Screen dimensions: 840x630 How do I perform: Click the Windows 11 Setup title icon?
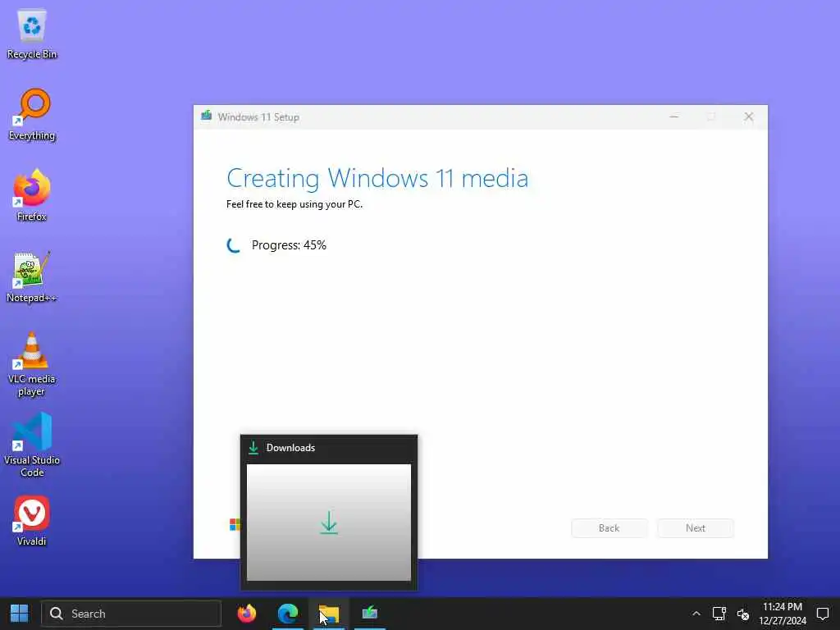(206, 116)
